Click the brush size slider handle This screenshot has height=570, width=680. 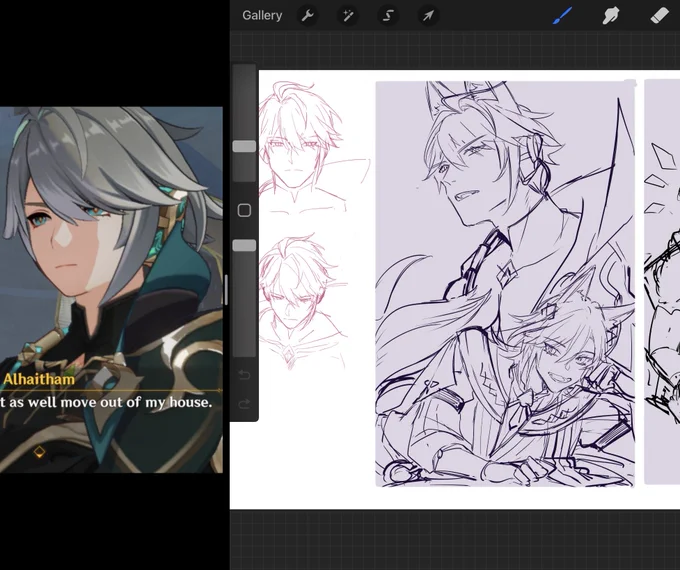(x=244, y=146)
